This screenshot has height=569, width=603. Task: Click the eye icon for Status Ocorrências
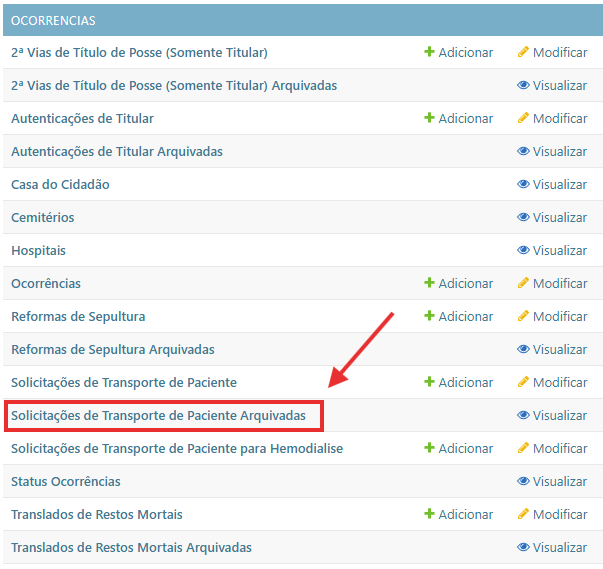coord(523,481)
